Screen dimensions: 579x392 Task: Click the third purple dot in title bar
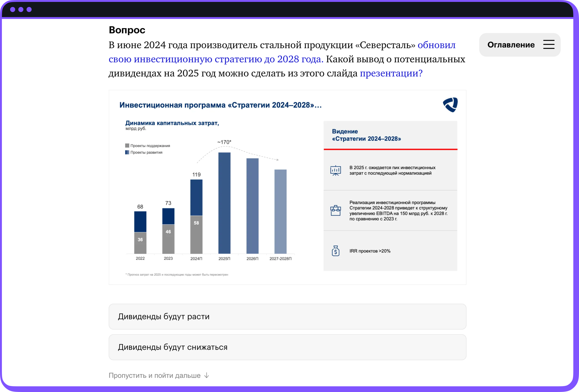coord(29,9)
